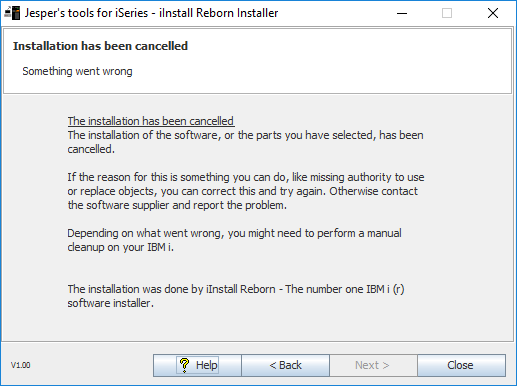Select underlined "The installation has been cancelled" text

tap(151, 121)
